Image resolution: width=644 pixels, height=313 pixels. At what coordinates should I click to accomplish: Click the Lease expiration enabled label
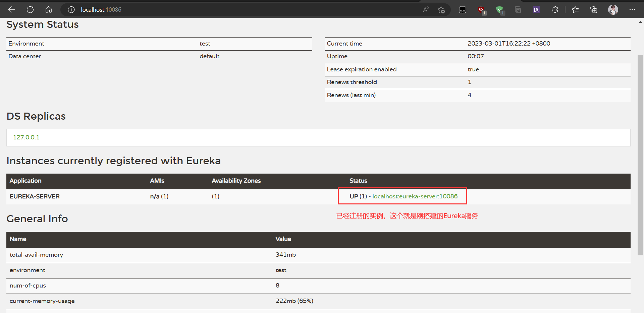coord(362,69)
